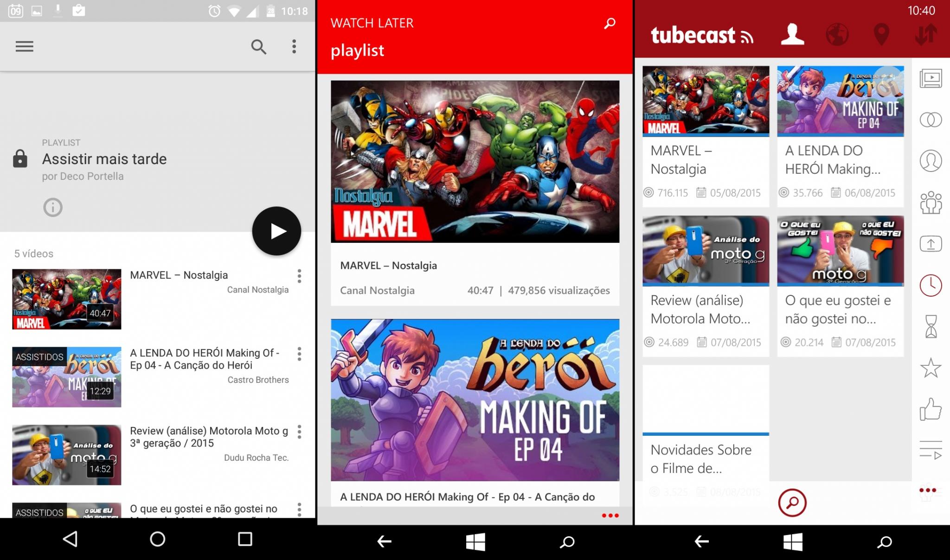Open options for MARVEL – Nostalgia video
950x560 pixels.
(299, 276)
